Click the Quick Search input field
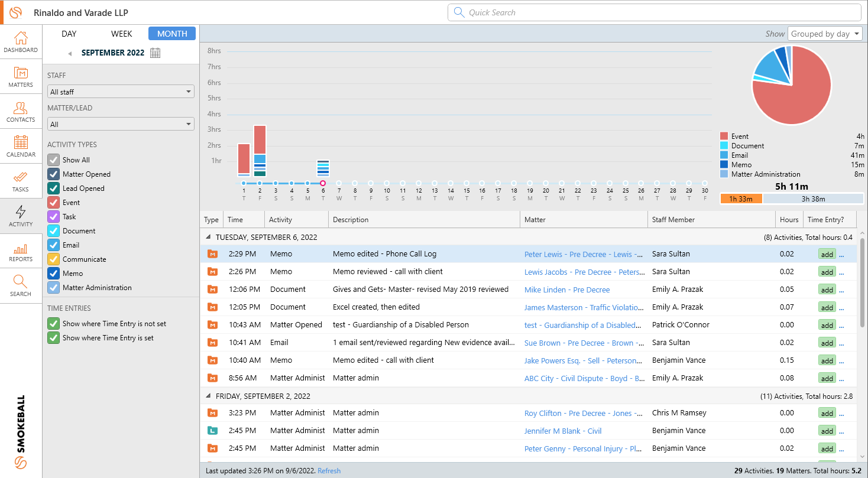 click(x=654, y=12)
